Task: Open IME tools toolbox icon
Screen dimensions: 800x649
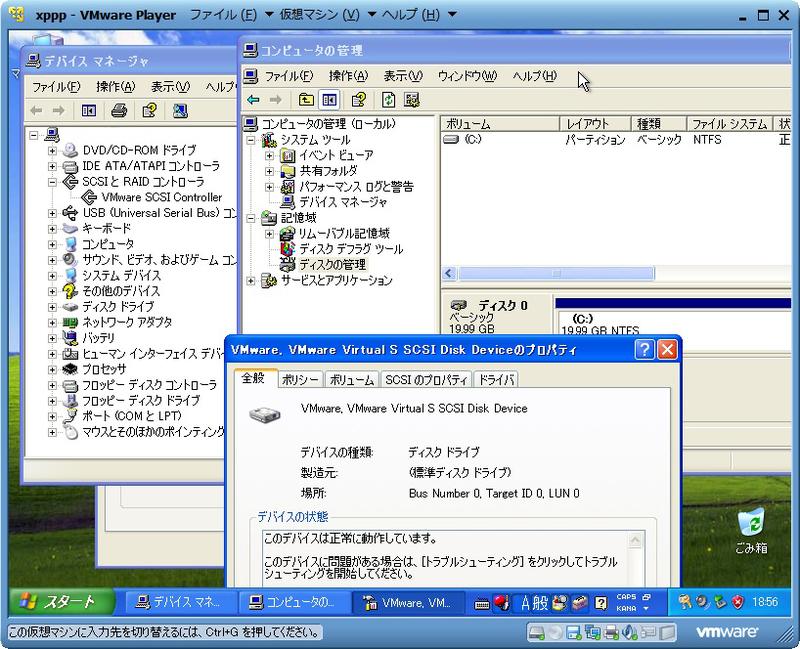Action: (x=580, y=604)
